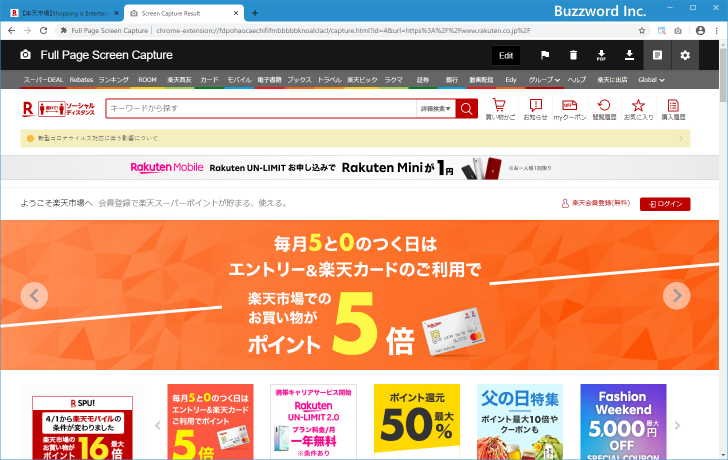
Task: Open the myクーポン coupon icon
Action: 570,110
